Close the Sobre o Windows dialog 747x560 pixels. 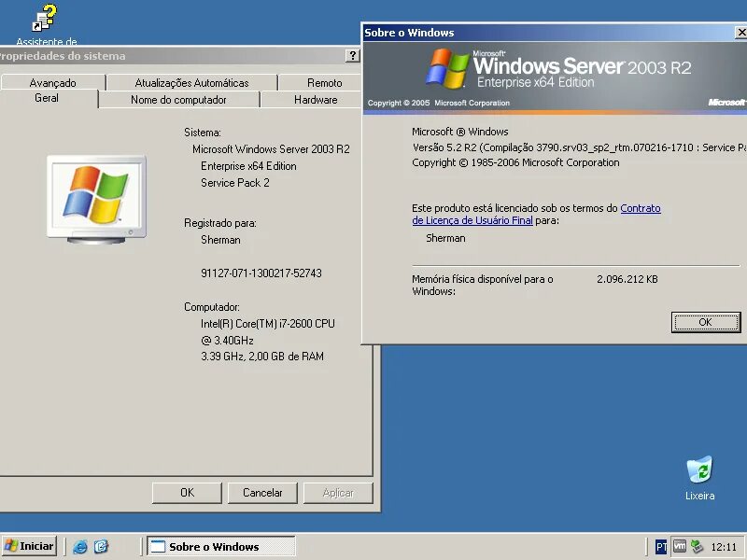[x=741, y=33]
